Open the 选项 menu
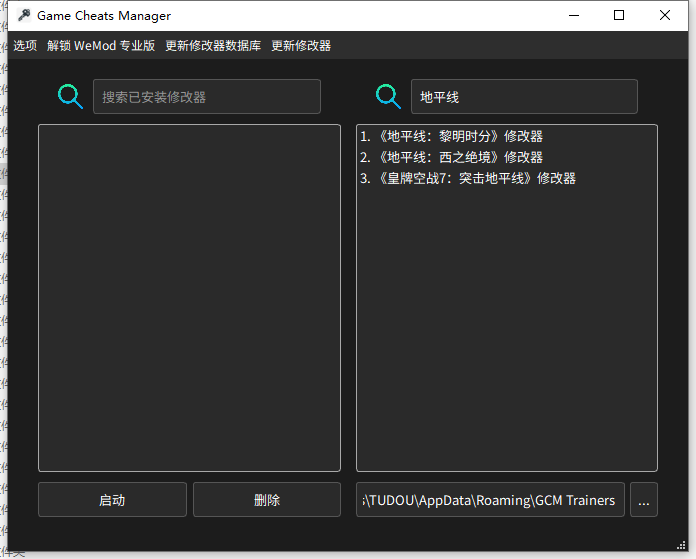 click(25, 46)
